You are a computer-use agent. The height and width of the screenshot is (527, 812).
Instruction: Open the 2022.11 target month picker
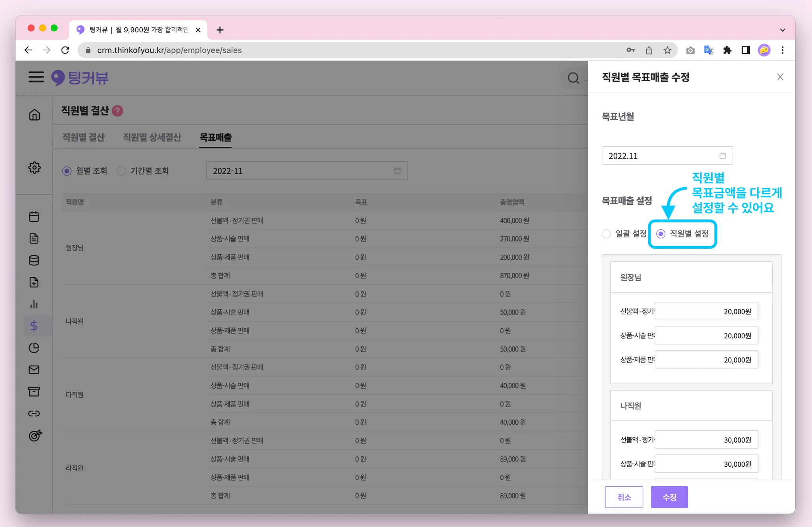click(x=667, y=156)
